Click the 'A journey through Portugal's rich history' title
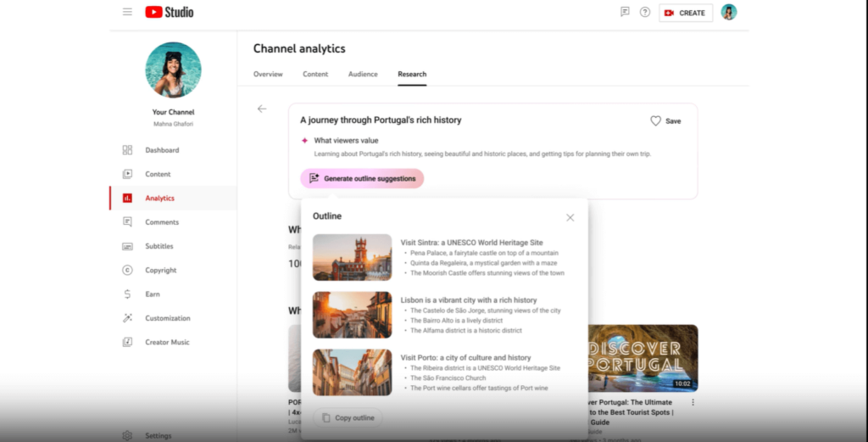 pos(381,120)
